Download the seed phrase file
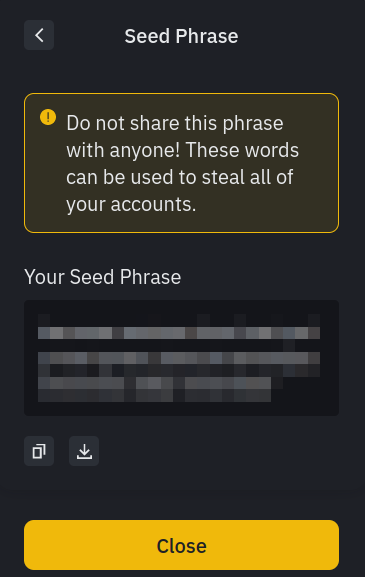This screenshot has height=577, width=365. tap(84, 451)
